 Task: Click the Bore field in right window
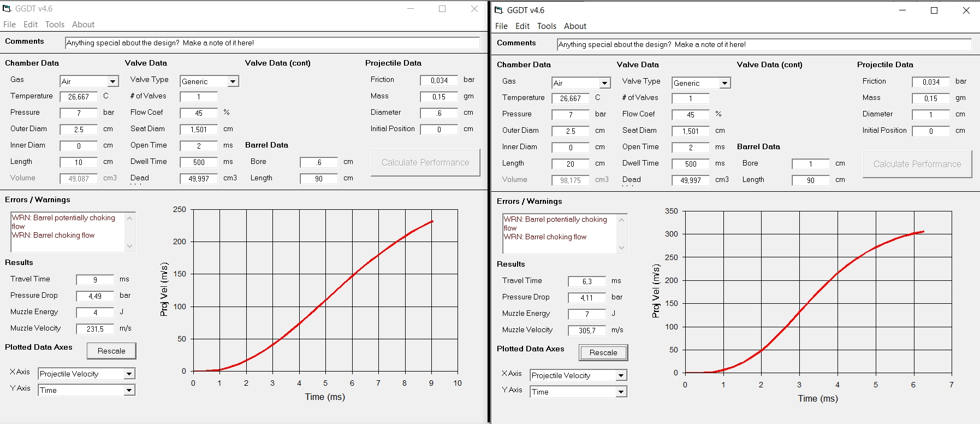tap(810, 164)
